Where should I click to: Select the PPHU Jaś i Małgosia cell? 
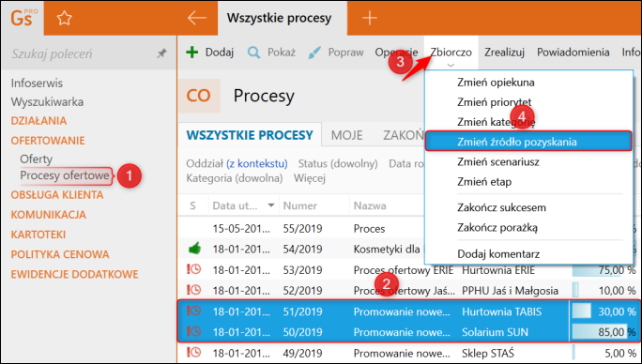pyautogui.click(x=511, y=291)
